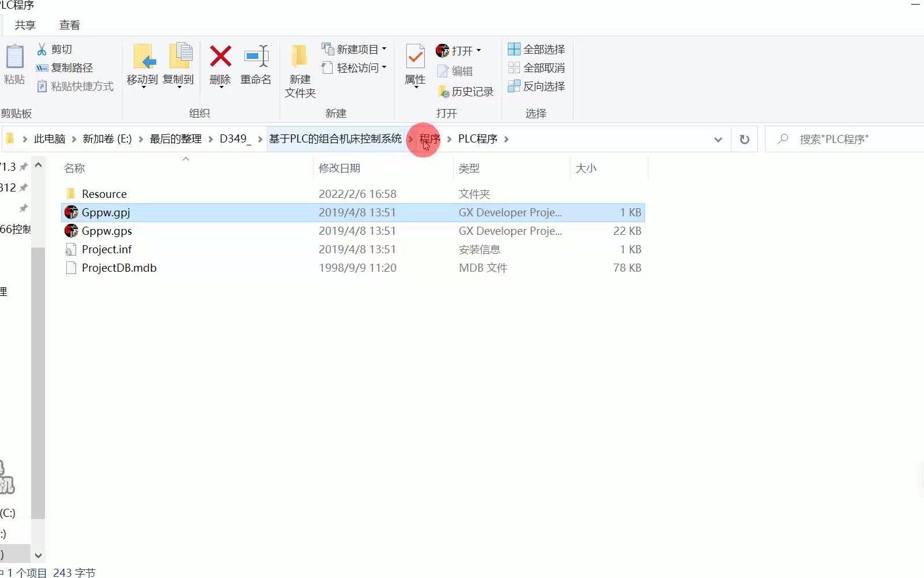Click the Edit (编辑) icon
Image resolution: width=924 pixels, height=578 pixels.
tap(443, 71)
